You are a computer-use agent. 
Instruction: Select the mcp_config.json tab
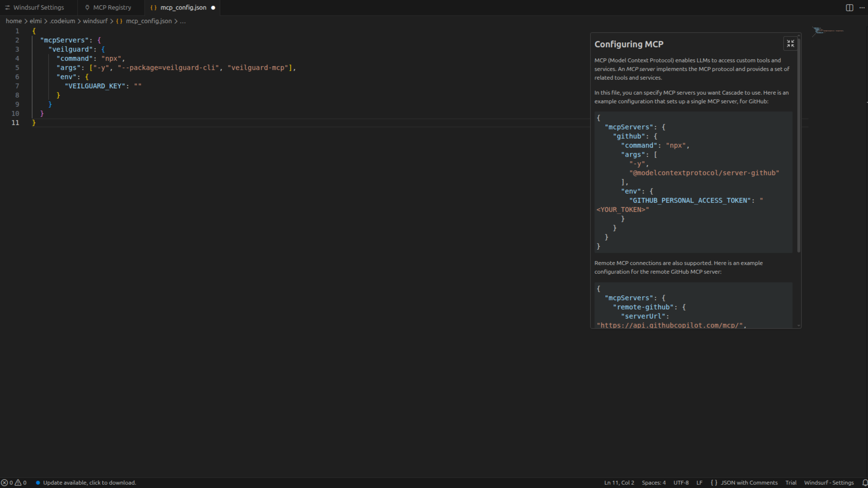pyautogui.click(x=182, y=8)
